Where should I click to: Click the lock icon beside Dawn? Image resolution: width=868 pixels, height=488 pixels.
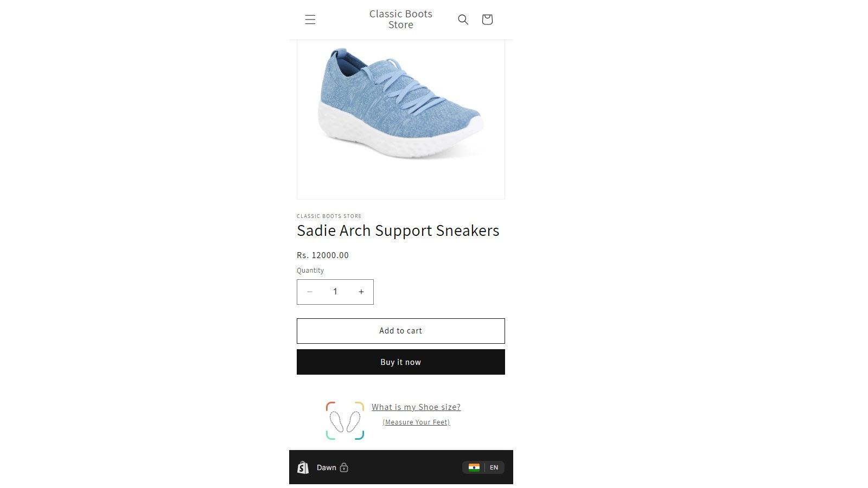344,467
